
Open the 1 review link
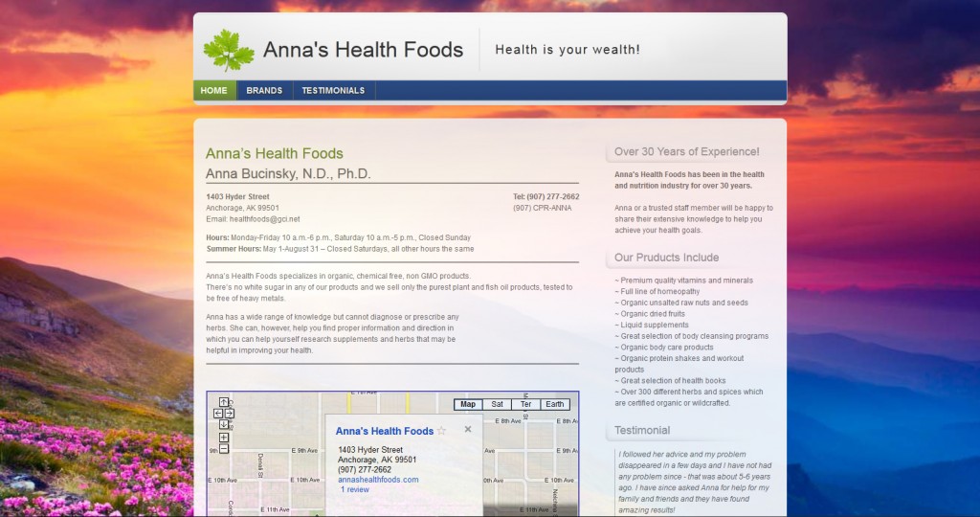pyautogui.click(x=355, y=489)
